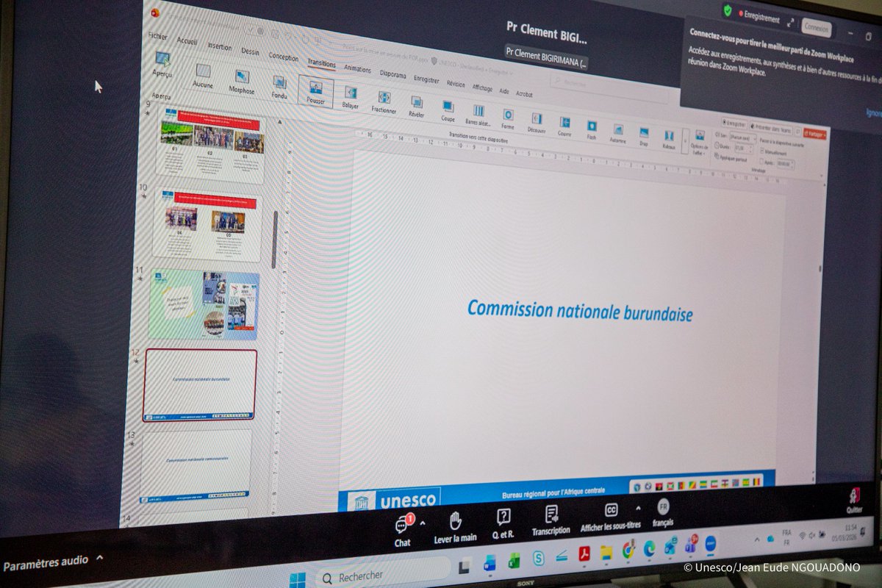
Task: Click the Enregistrer button in PowerPoint
Action: (734, 123)
